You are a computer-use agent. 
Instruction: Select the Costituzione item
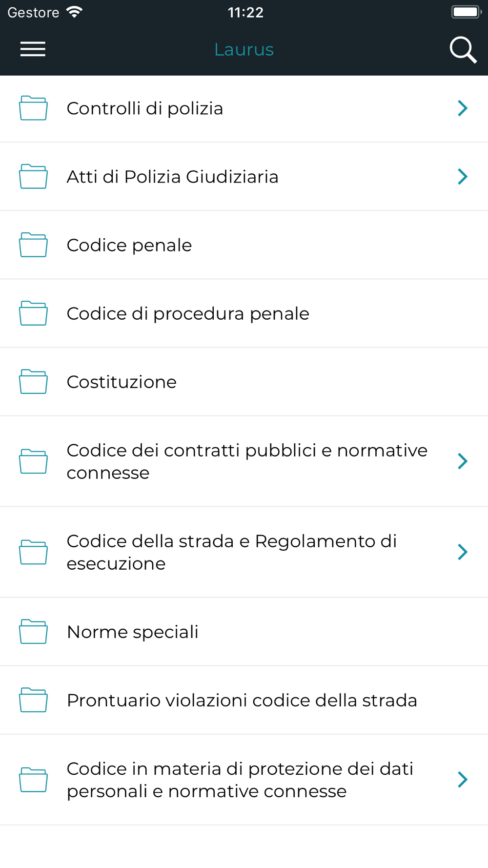(x=122, y=382)
